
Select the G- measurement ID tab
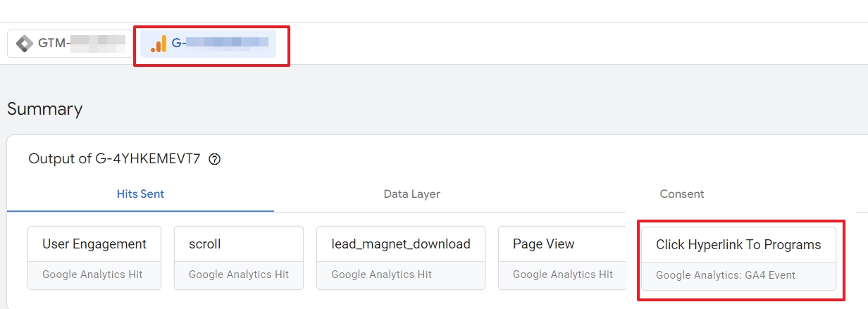coord(208,44)
